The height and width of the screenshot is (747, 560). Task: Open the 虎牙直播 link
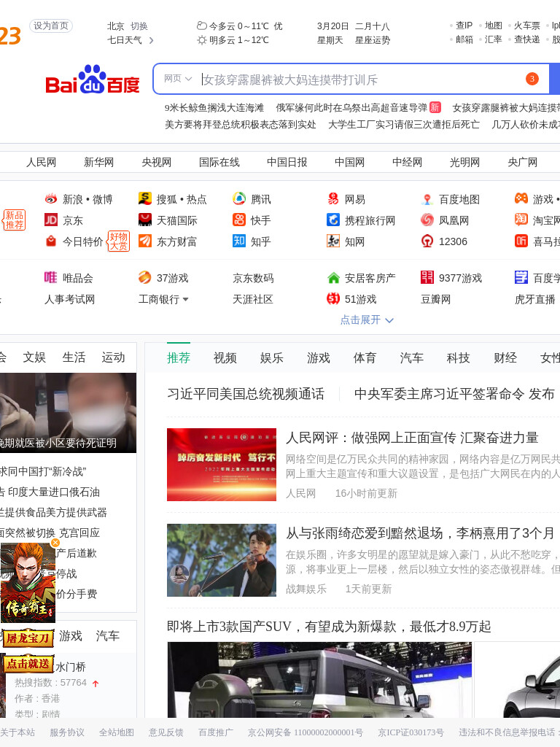(534, 299)
